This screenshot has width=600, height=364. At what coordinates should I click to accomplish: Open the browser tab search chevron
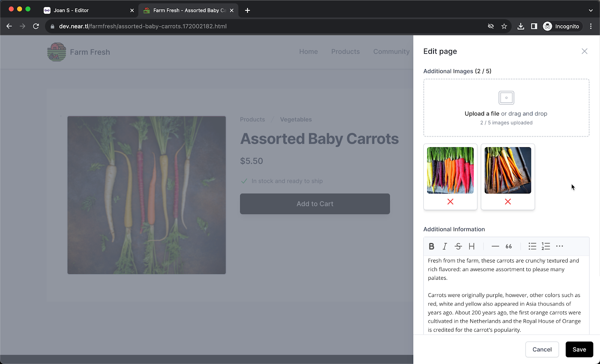pyautogui.click(x=590, y=10)
